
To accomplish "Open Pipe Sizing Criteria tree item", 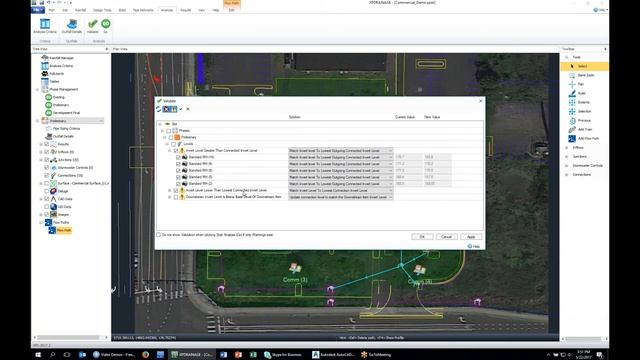I will [63, 129].
